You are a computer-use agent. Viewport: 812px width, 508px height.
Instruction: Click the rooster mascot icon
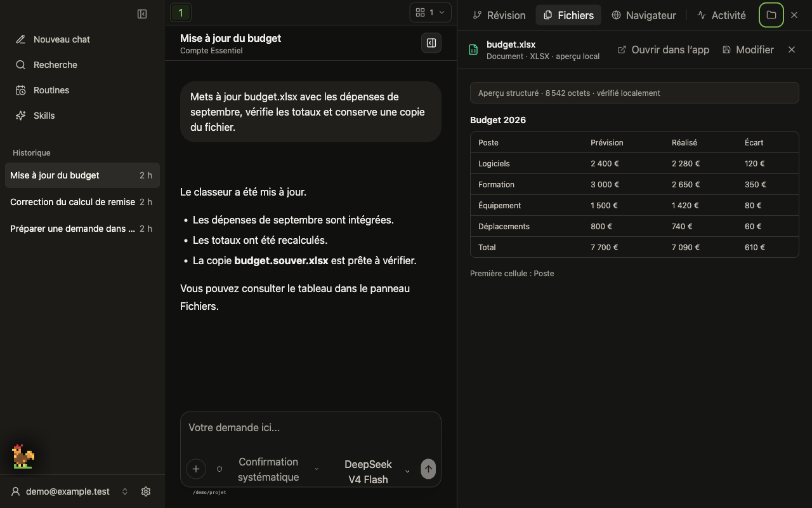[x=23, y=457]
